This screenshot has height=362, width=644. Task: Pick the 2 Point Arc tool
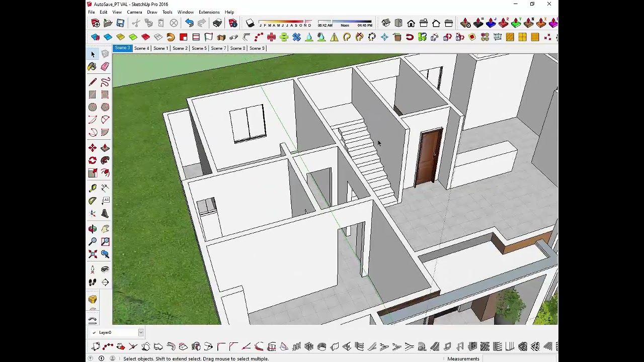pyautogui.click(x=105, y=120)
